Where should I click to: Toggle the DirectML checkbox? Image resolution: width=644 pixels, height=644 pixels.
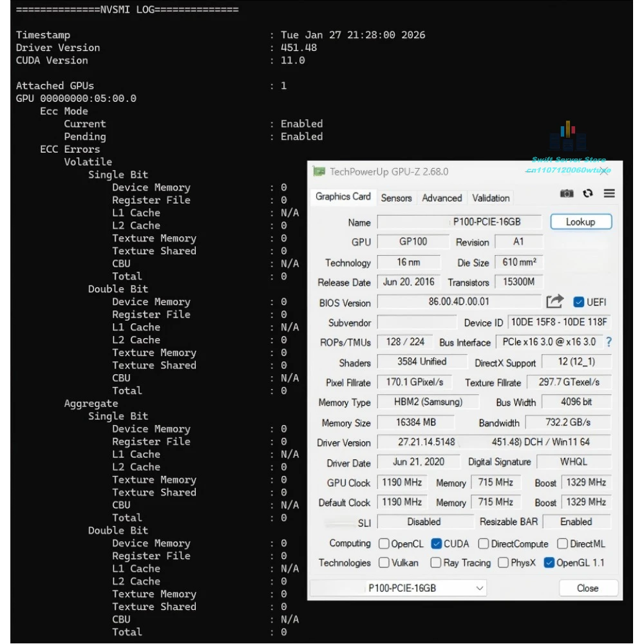click(562, 544)
